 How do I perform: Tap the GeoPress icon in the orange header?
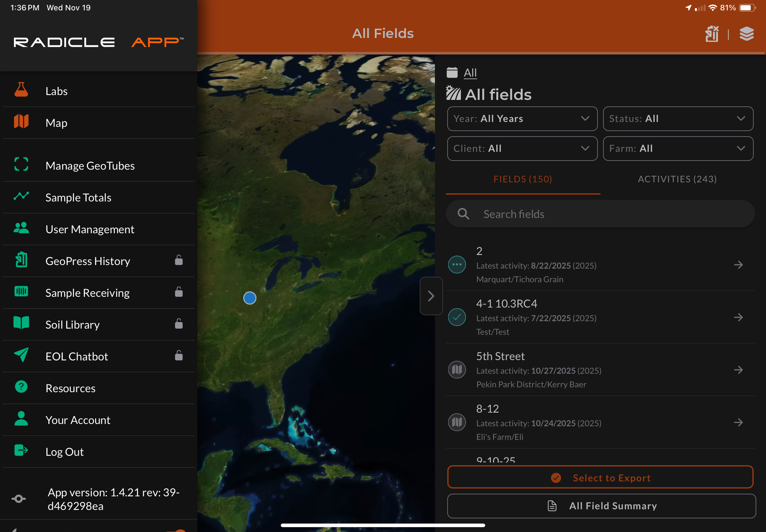[x=712, y=34]
